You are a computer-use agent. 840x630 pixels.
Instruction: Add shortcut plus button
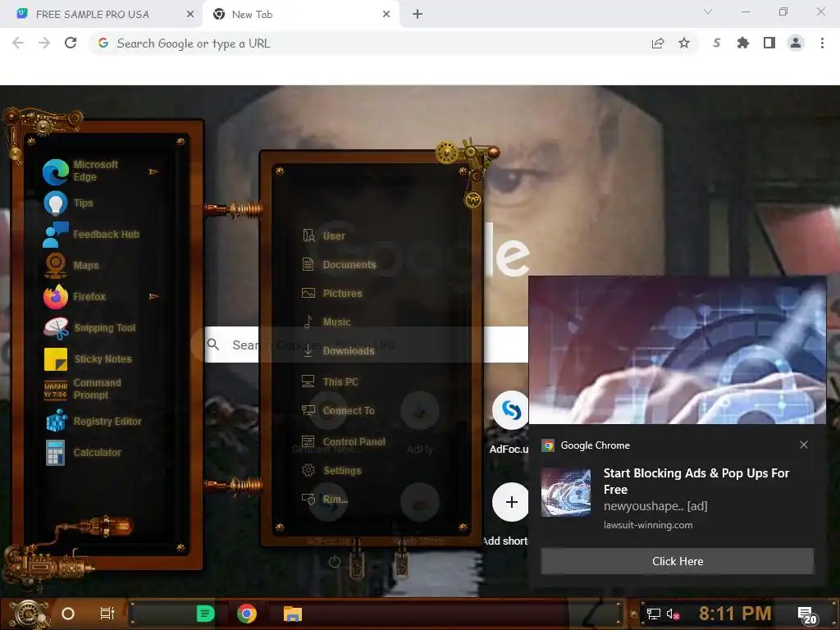[510, 502]
